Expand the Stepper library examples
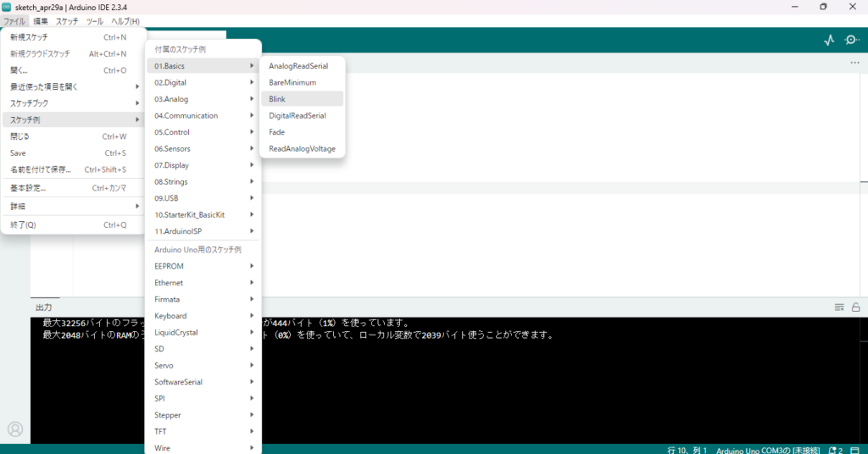The image size is (868, 454). tap(203, 415)
